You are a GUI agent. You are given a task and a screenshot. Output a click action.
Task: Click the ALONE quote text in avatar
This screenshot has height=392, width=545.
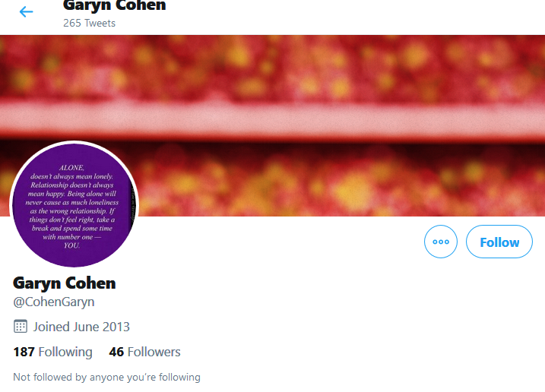[x=72, y=207]
